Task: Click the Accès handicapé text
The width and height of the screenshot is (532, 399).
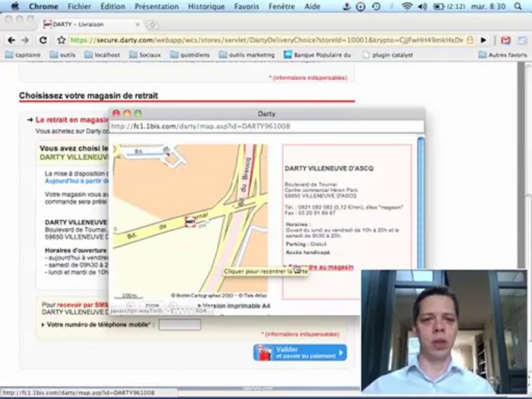Action: point(308,253)
